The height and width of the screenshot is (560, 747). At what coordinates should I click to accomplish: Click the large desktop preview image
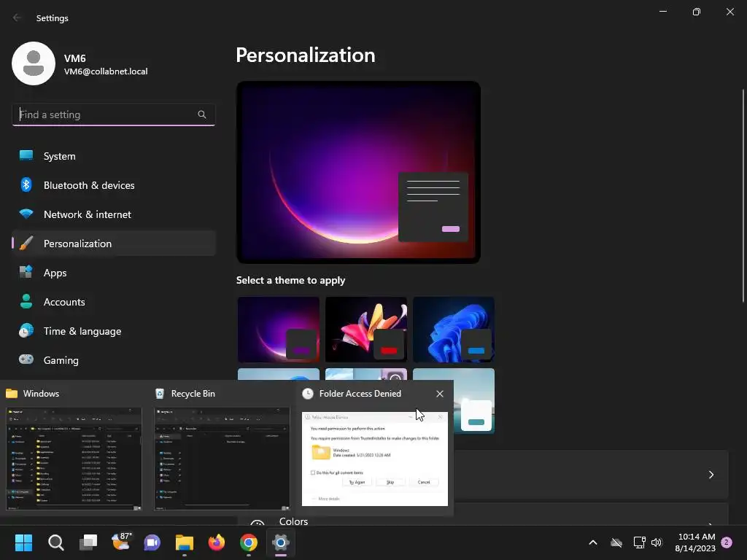coord(358,172)
